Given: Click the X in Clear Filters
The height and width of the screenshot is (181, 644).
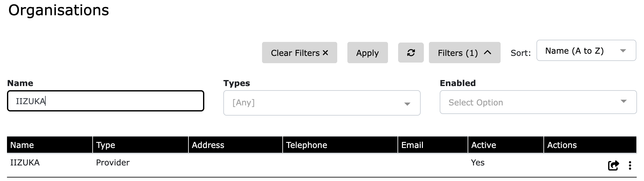Looking at the screenshot, I should point(325,53).
